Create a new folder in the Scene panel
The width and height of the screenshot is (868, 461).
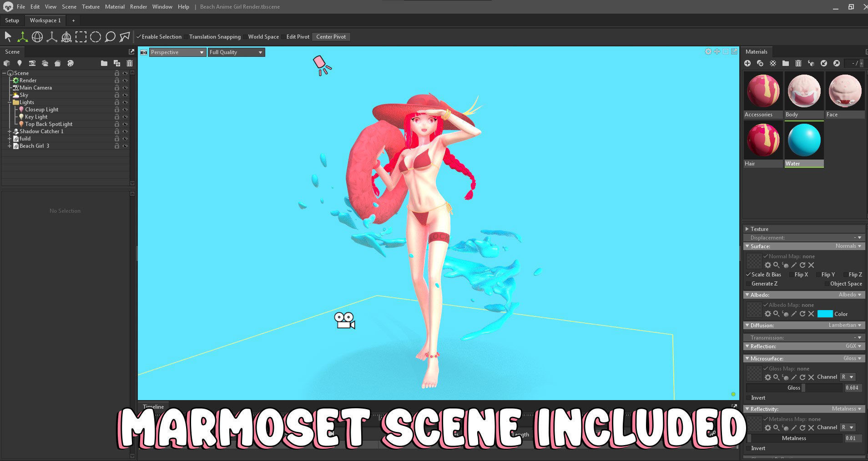coord(104,63)
